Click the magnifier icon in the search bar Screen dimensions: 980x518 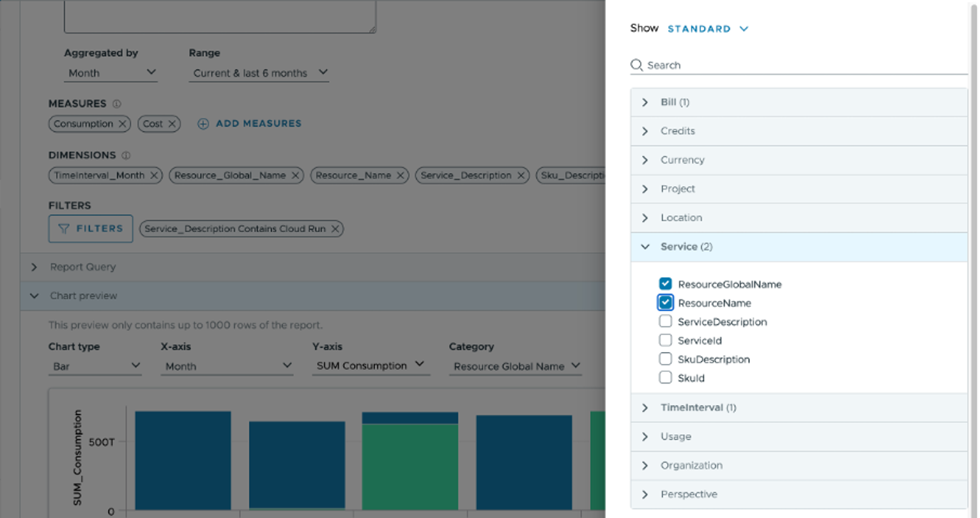637,65
